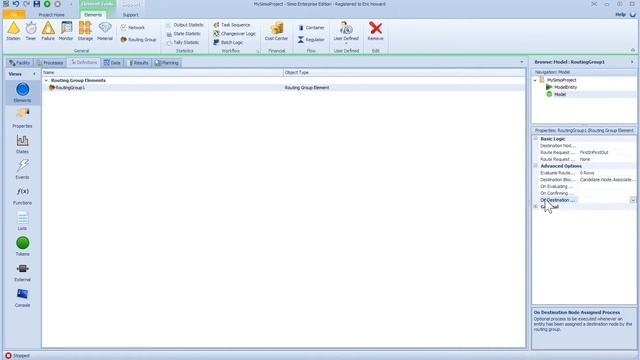This screenshot has width=640, height=360.
Task: Add a State Statistic element
Action: 183,34
